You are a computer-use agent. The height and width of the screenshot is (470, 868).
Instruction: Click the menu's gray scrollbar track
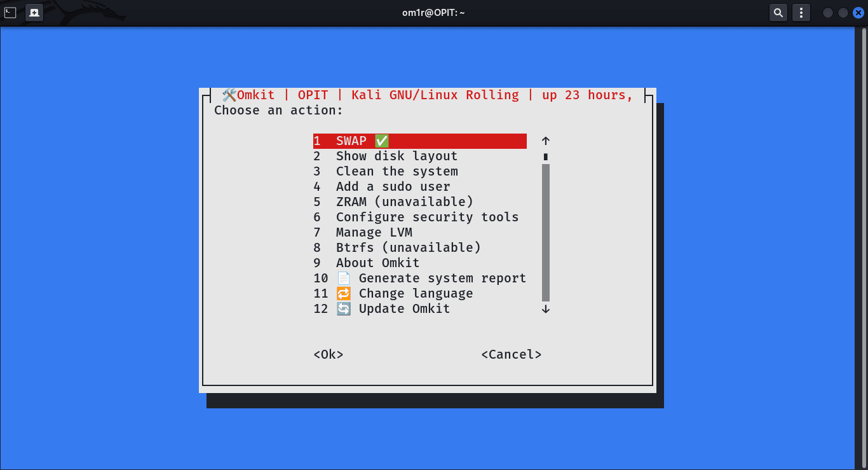pos(546,232)
